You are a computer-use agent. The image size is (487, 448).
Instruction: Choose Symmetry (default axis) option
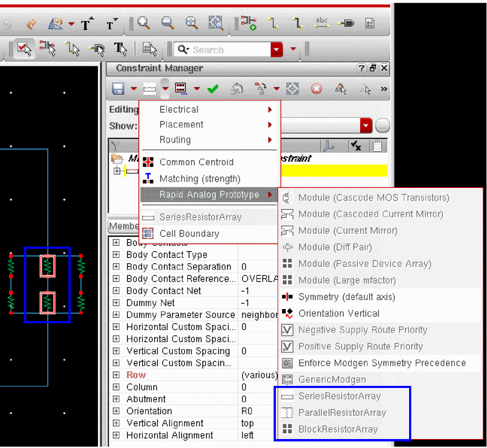(346, 297)
